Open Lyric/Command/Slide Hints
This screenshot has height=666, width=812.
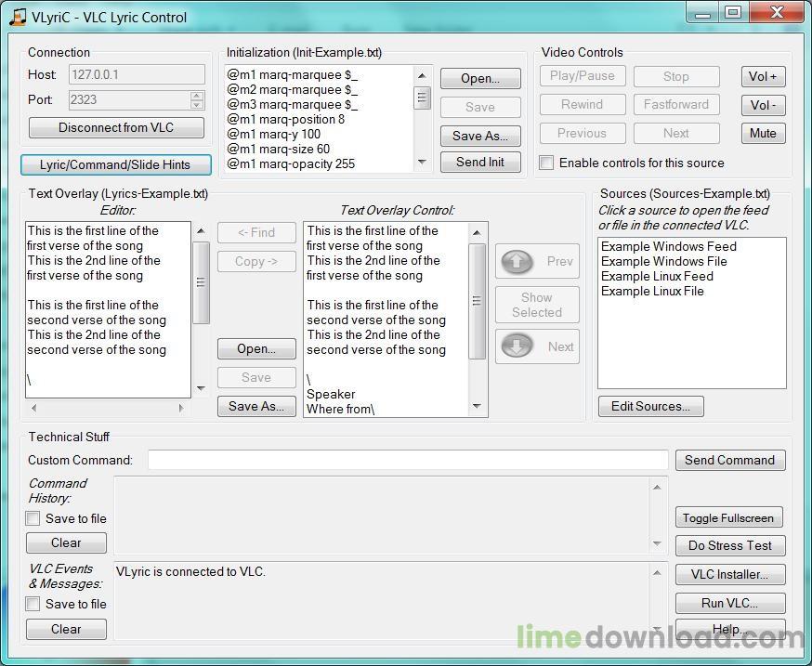tap(115, 164)
